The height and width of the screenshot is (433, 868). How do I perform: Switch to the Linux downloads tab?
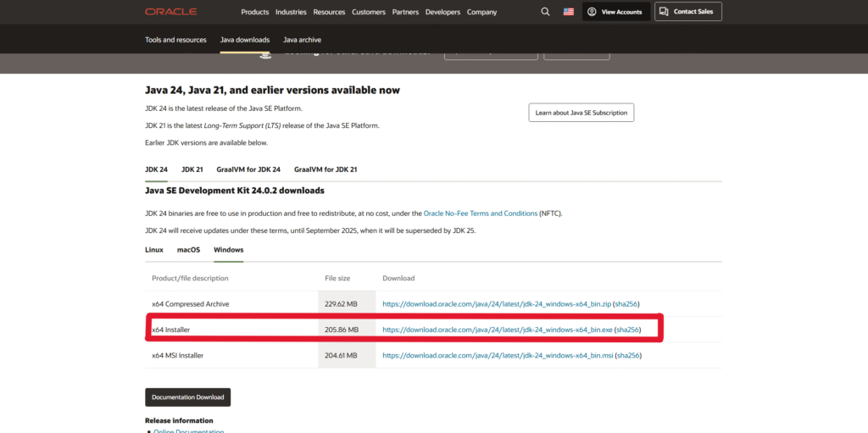tap(154, 250)
